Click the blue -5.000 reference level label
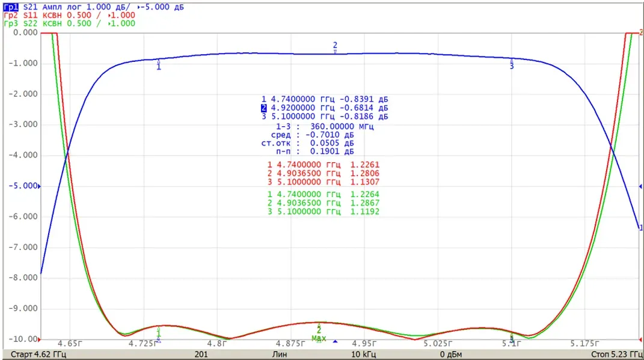The image size is (644, 360). pyautogui.click(x=23, y=186)
